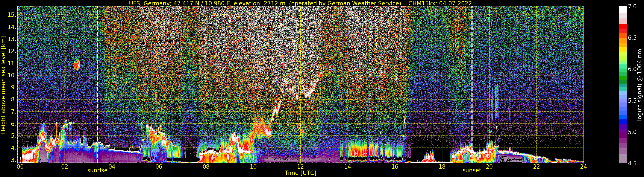Click the "6.0" colorbar tick label
The height and width of the screenshot is (177, 644).
pyautogui.click(x=632, y=69)
